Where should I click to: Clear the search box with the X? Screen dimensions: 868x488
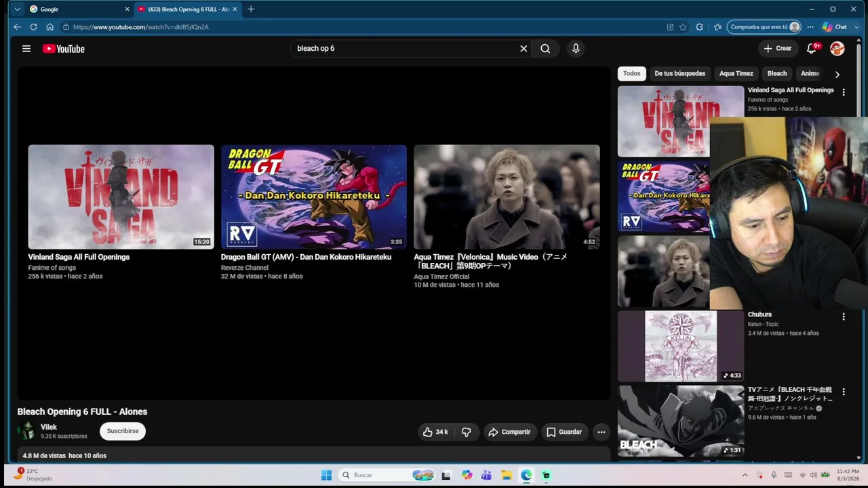tap(524, 49)
